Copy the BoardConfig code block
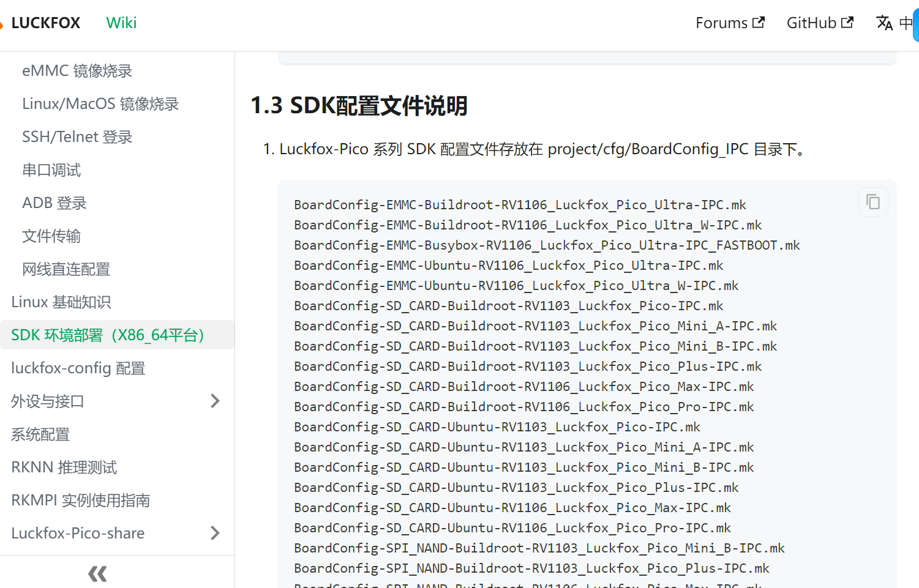The height and width of the screenshot is (588, 919). click(x=873, y=201)
